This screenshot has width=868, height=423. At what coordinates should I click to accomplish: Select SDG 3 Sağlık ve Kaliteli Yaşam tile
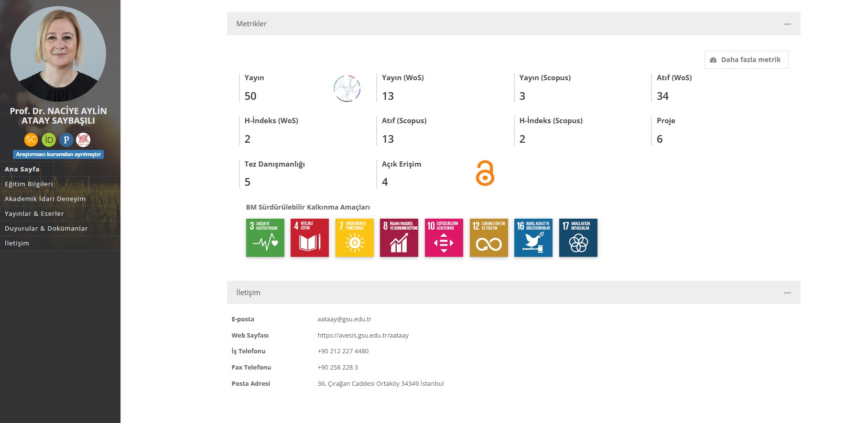265,238
